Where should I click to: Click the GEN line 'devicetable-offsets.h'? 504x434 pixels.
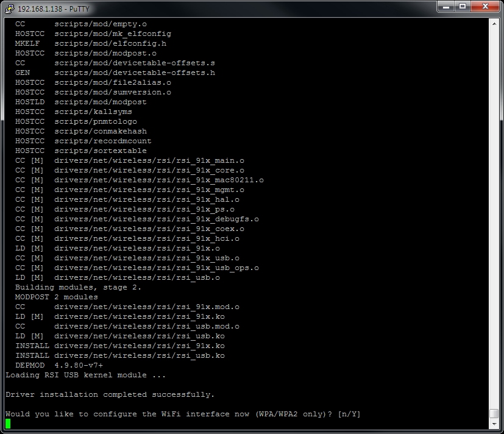point(115,73)
